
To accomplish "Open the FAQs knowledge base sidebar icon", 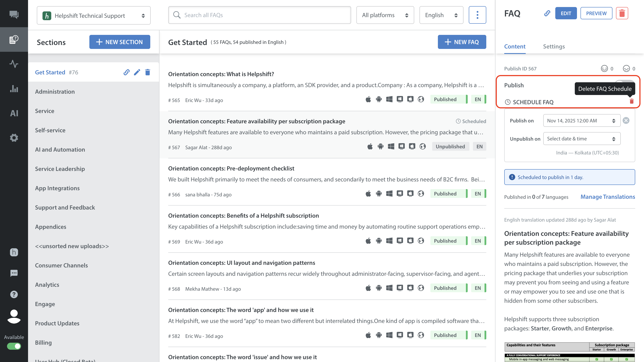I will [x=14, y=39].
